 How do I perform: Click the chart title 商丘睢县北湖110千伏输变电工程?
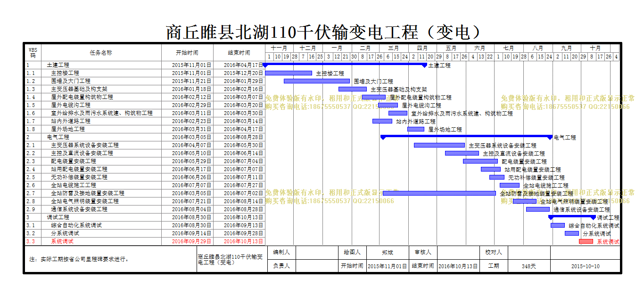tap(292, 32)
